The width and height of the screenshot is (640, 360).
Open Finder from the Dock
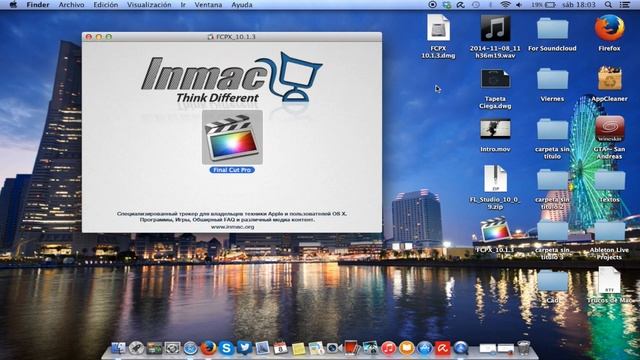119,348
